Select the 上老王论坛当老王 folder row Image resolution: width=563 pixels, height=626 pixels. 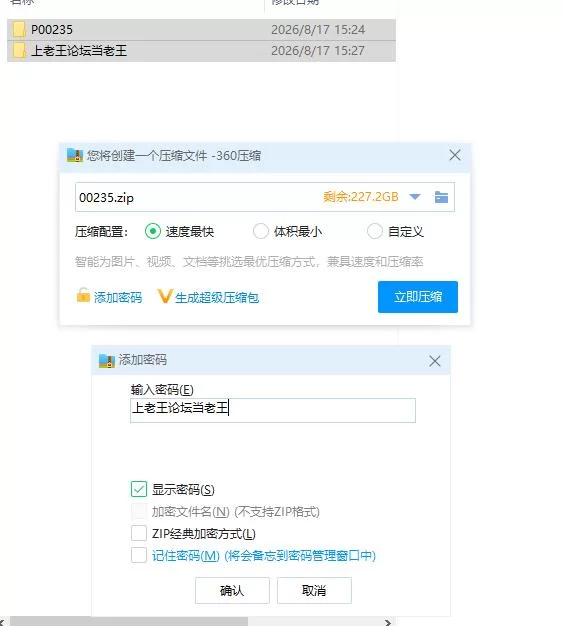click(x=201, y=51)
